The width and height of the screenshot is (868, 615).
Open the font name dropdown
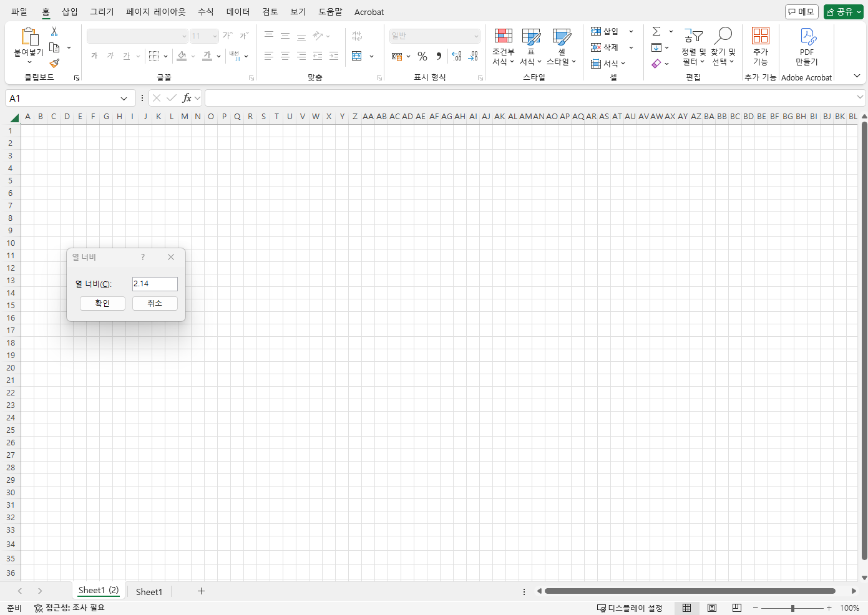click(184, 36)
